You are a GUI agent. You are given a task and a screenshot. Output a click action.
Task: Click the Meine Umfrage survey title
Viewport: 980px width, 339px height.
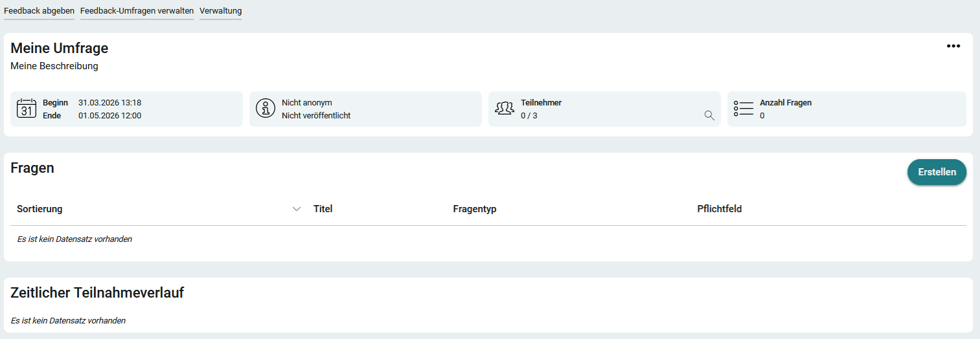[x=60, y=49]
